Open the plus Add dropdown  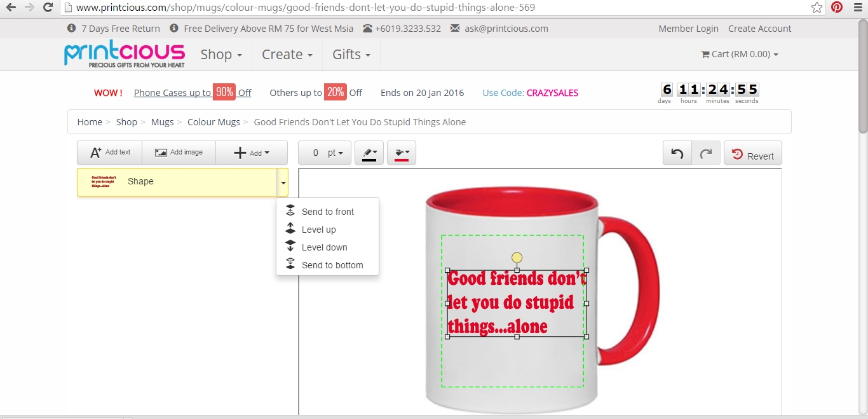[252, 153]
